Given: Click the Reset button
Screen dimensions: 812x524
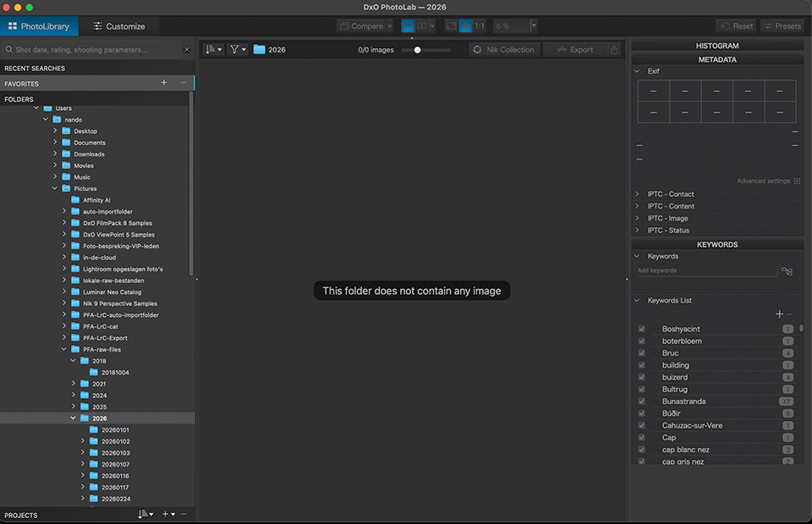Looking at the screenshot, I should (x=737, y=26).
